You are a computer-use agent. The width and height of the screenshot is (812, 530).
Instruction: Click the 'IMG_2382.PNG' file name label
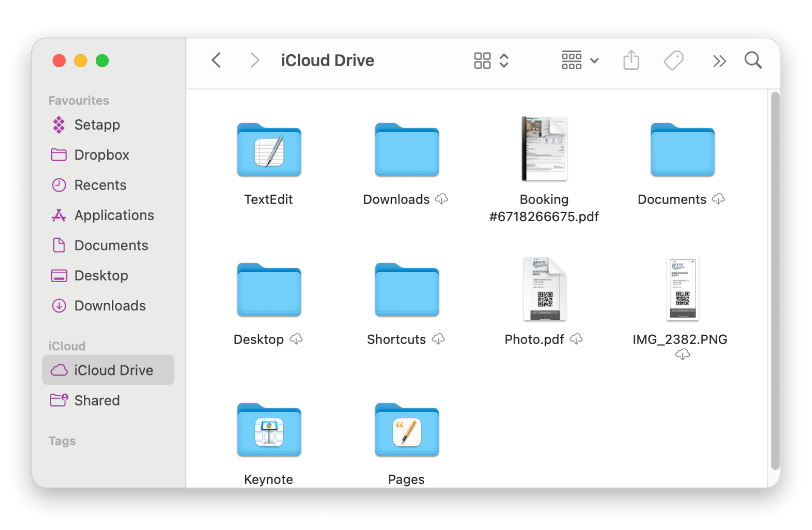[x=680, y=339]
